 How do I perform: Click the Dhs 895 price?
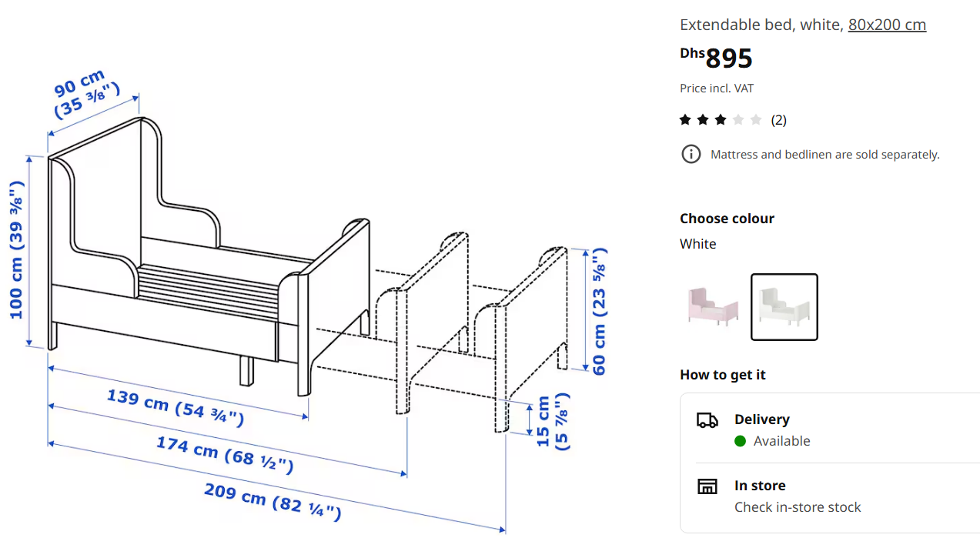(x=716, y=58)
